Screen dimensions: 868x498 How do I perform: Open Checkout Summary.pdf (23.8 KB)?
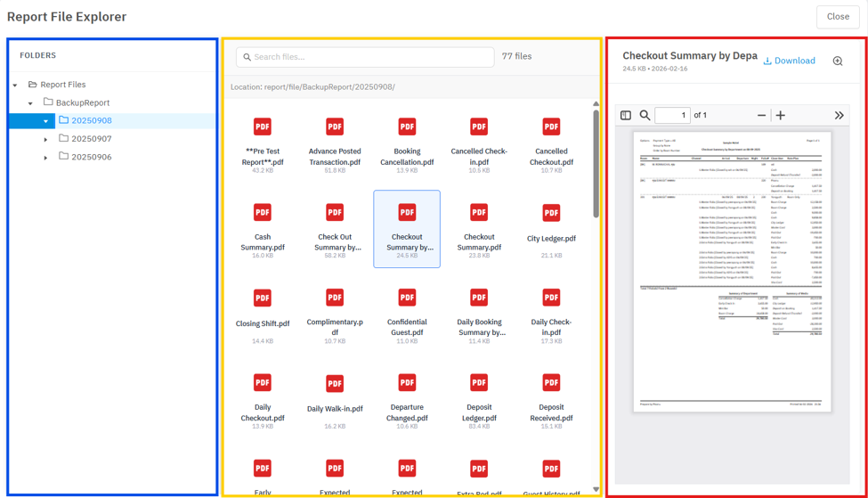pos(479,229)
